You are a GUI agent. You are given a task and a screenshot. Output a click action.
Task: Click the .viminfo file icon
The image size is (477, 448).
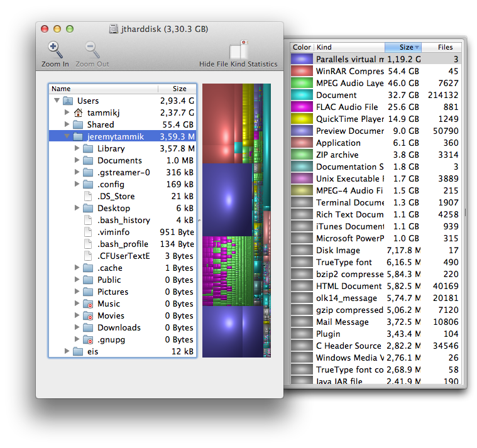tap(88, 232)
